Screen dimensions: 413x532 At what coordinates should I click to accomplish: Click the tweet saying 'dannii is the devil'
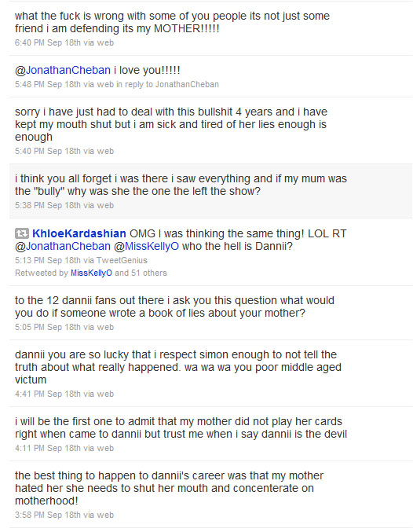(x=211, y=434)
